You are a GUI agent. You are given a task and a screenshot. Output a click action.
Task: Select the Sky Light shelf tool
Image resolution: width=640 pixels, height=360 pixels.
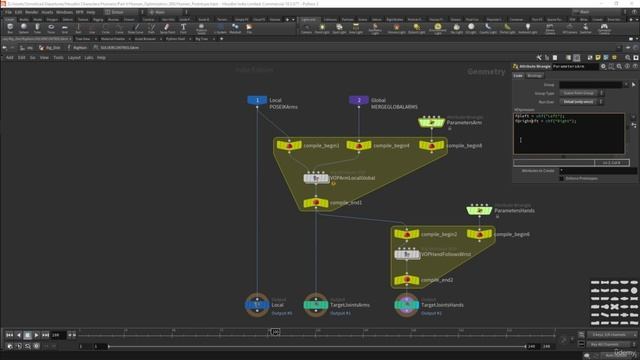[456, 28]
